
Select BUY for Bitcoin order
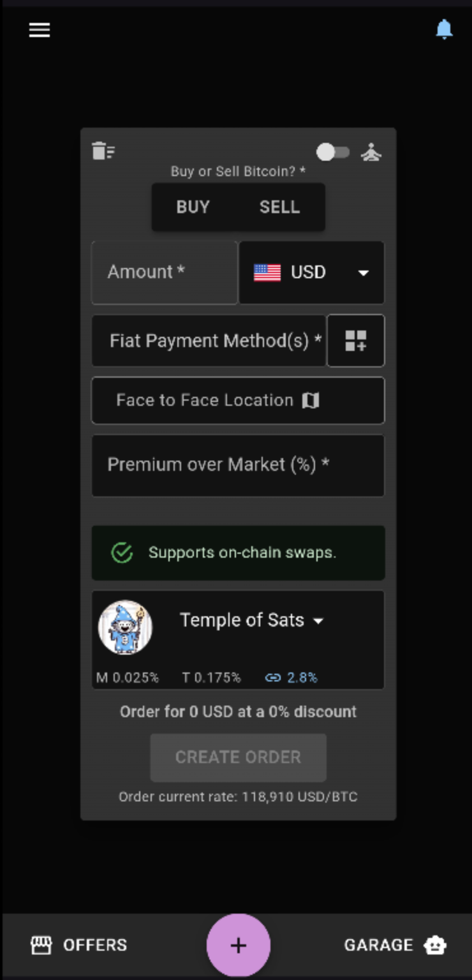[193, 207]
